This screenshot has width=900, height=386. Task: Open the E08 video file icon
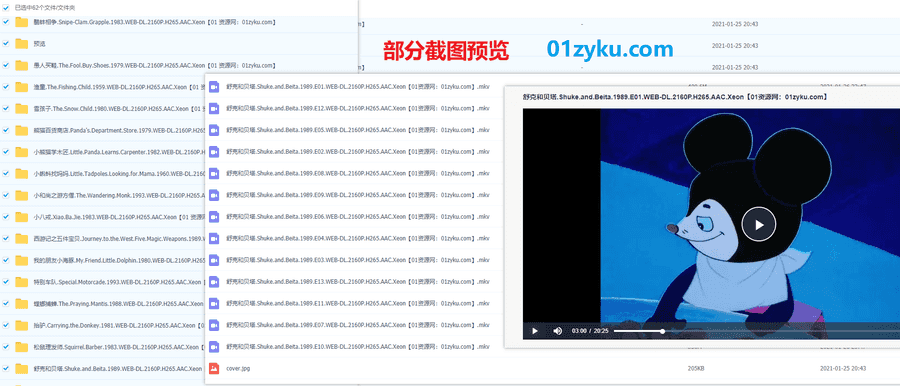coord(214,173)
